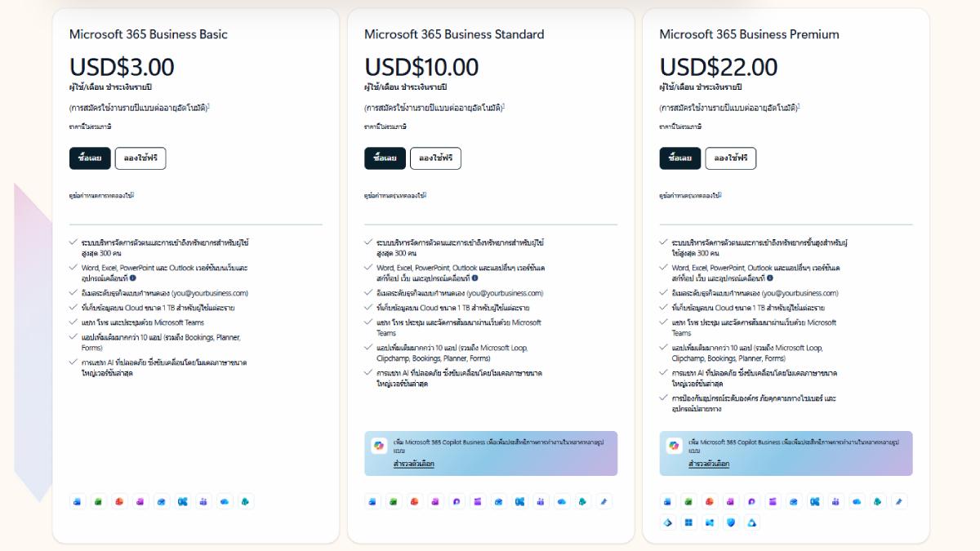
Task: Click the USD$10.00 price
Action: 421,67
